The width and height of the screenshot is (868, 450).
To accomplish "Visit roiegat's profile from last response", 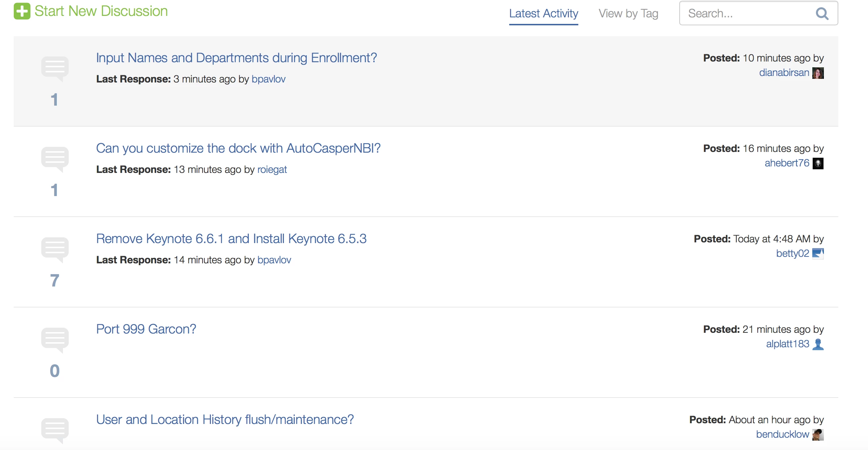I will (272, 169).
